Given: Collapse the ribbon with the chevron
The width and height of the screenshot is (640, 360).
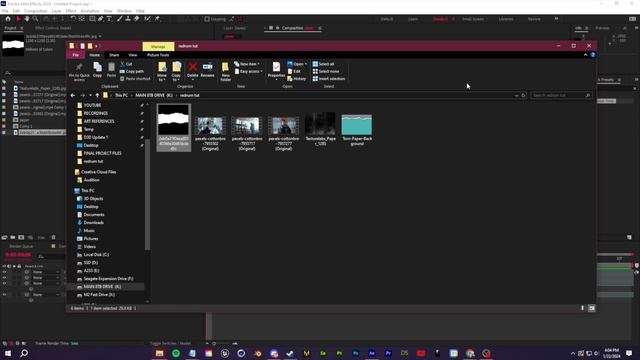Looking at the screenshot, I should click(585, 55).
